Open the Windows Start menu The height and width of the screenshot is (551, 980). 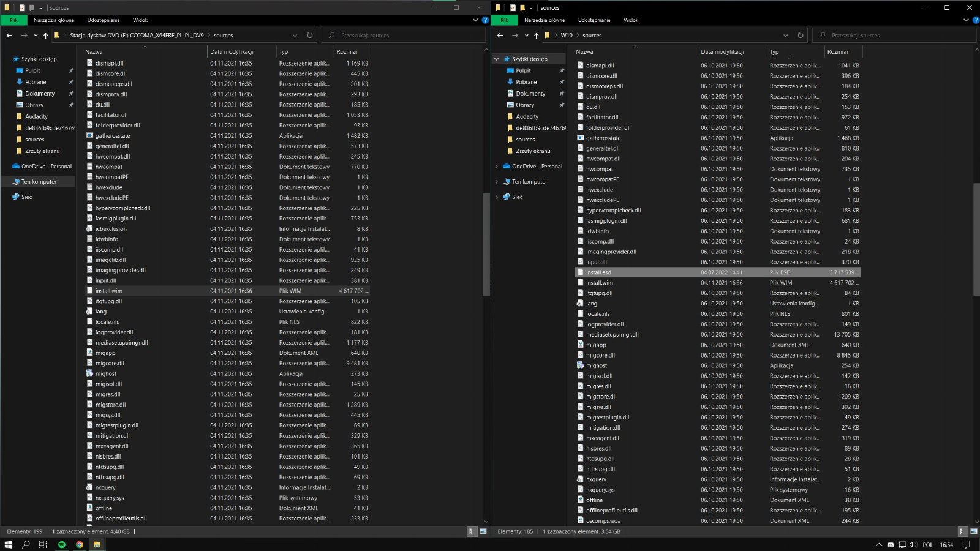coord(9,544)
